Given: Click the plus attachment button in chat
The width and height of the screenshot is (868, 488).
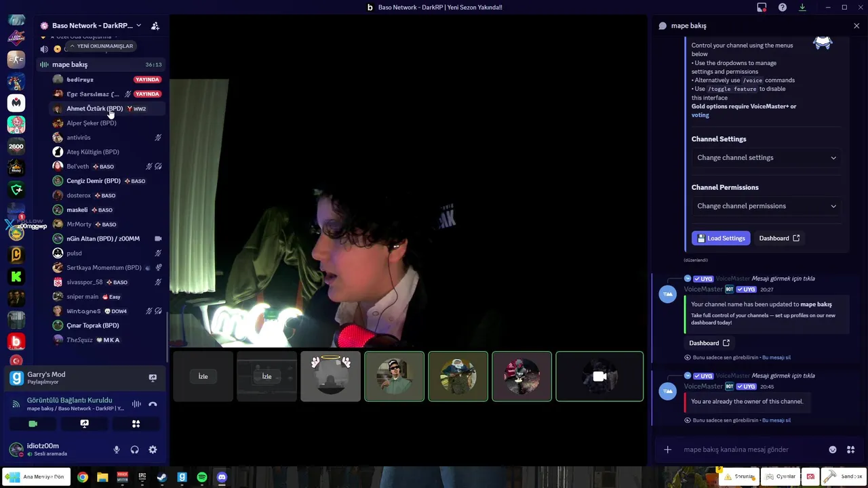Looking at the screenshot, I should (667, 449).
